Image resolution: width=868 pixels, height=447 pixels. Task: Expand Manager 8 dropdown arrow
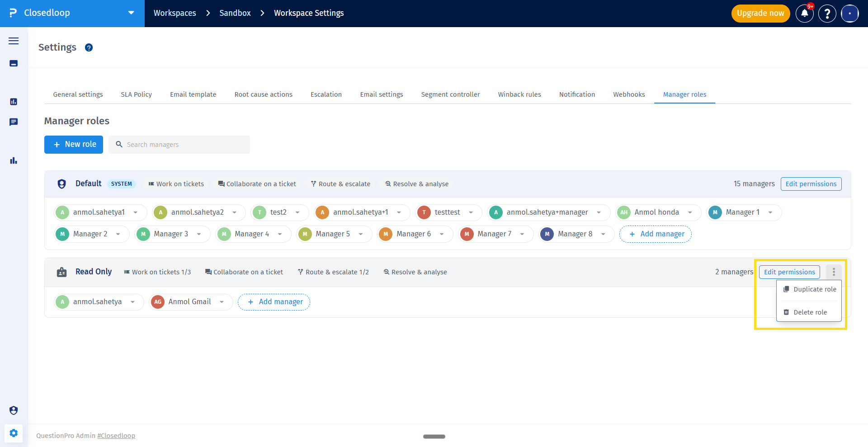(603, 234)
